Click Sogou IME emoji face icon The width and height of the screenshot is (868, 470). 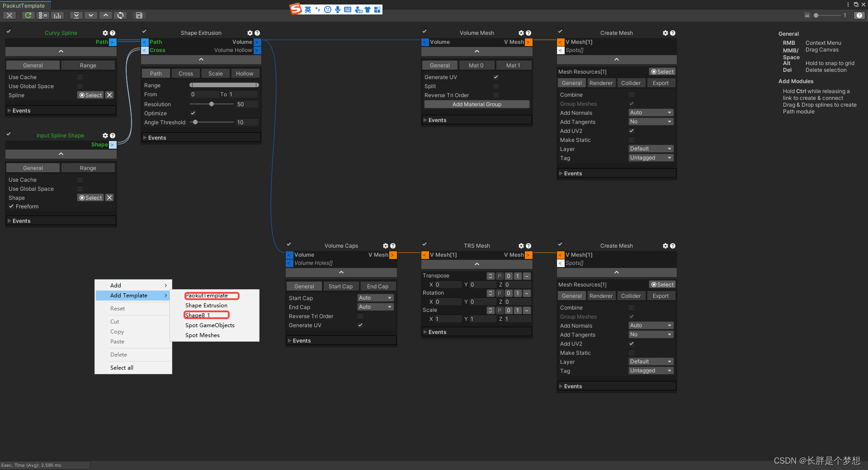328,9
